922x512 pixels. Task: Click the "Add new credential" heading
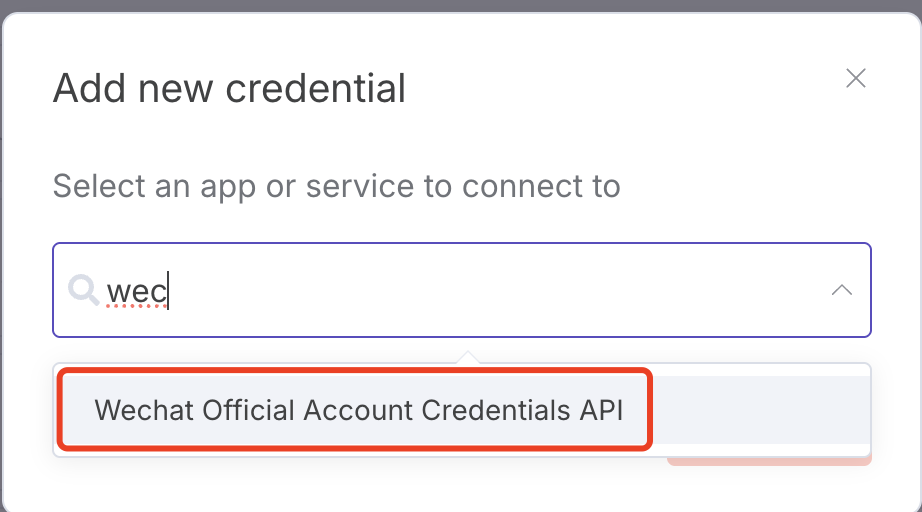pos(229,88)
